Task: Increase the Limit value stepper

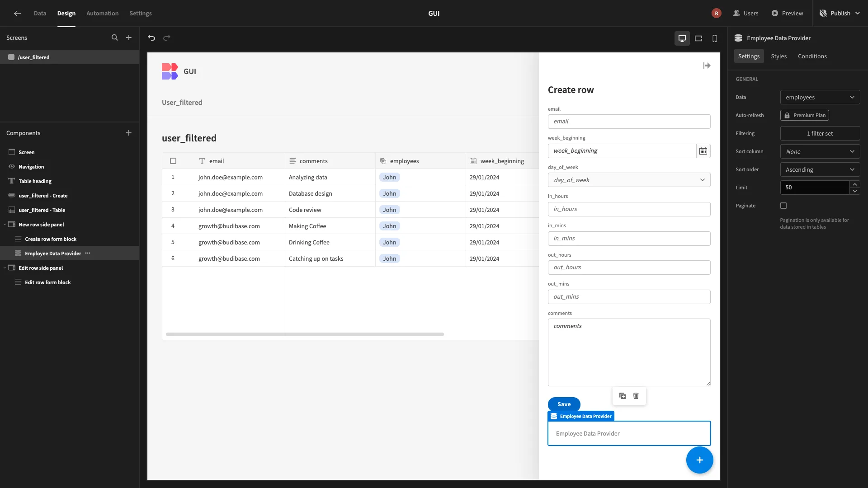Action: (855, 184)
